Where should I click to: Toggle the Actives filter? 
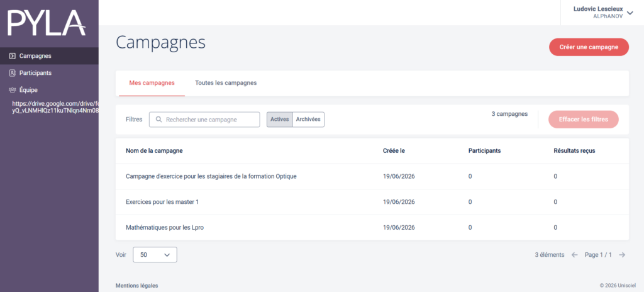280,120
